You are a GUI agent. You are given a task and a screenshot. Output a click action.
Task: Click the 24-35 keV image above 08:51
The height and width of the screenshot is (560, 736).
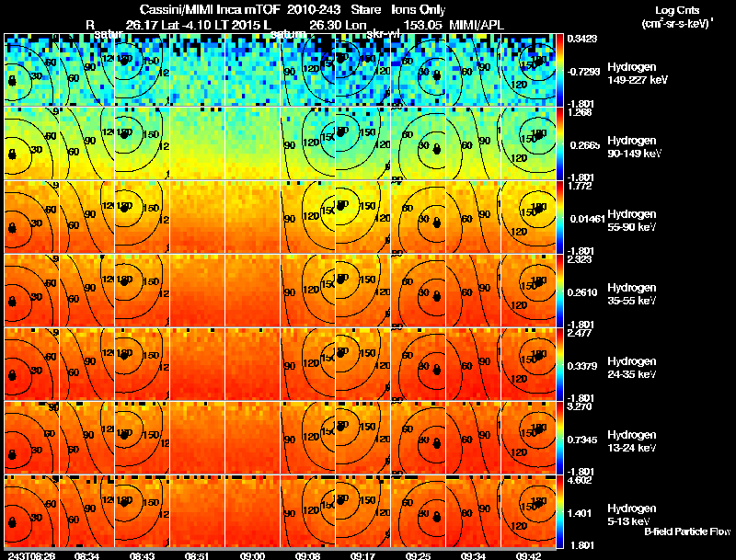197,364
